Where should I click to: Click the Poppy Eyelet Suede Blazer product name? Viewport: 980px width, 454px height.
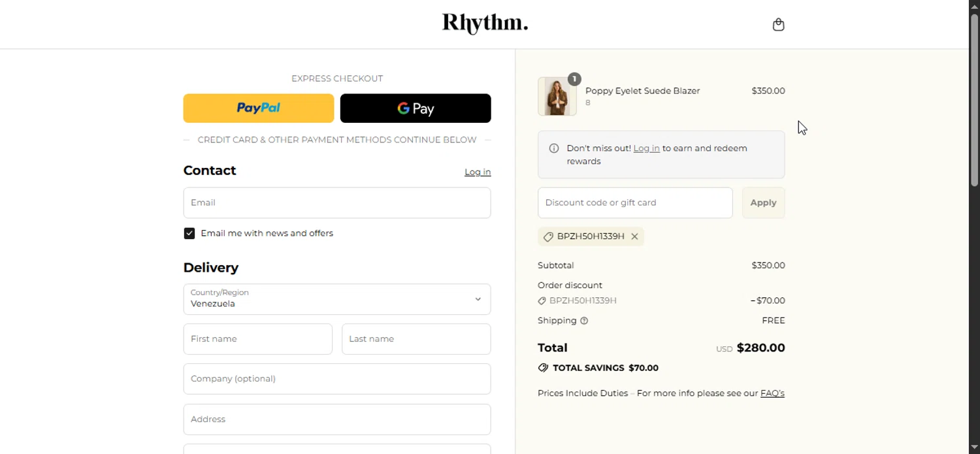coord(642,91)
